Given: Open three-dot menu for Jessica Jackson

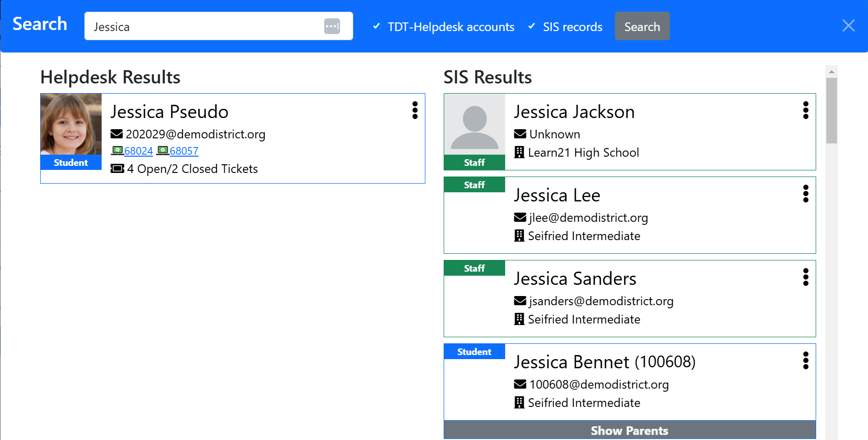Looking at the screenshot, I should pos(805,110).
